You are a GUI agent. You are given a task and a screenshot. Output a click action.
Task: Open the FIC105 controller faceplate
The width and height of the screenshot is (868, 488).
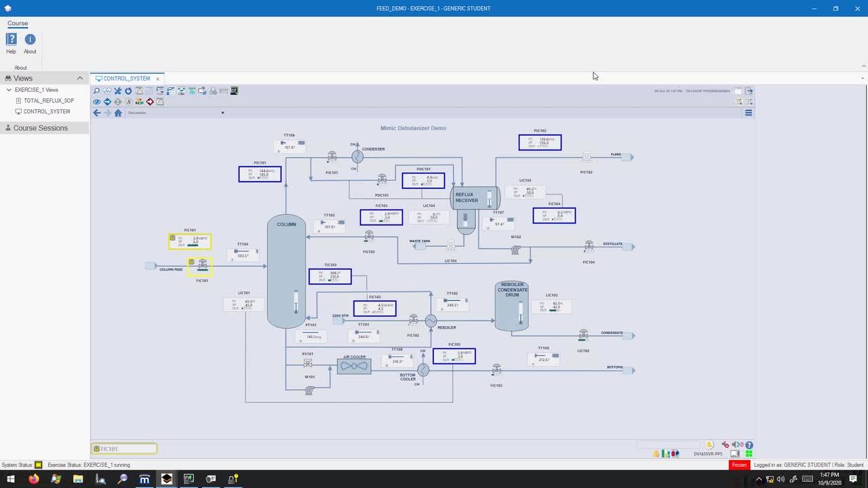click(454, 356)
